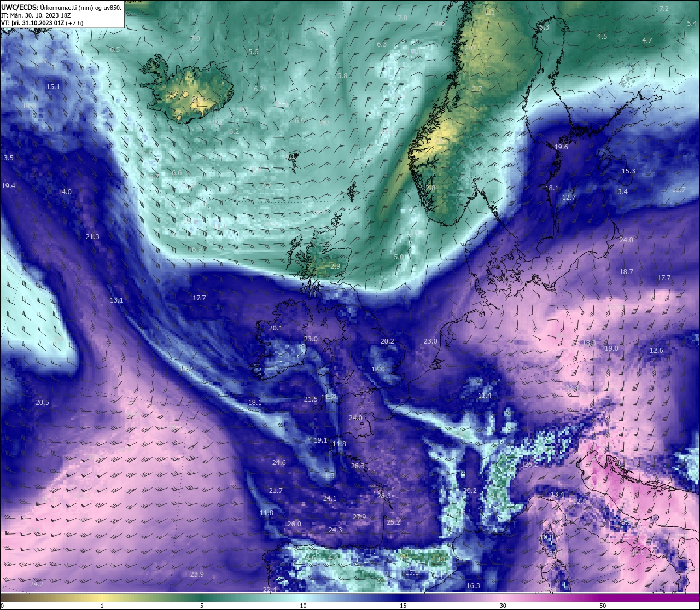
Task: Click the map value 26.0
Action: 294,524
